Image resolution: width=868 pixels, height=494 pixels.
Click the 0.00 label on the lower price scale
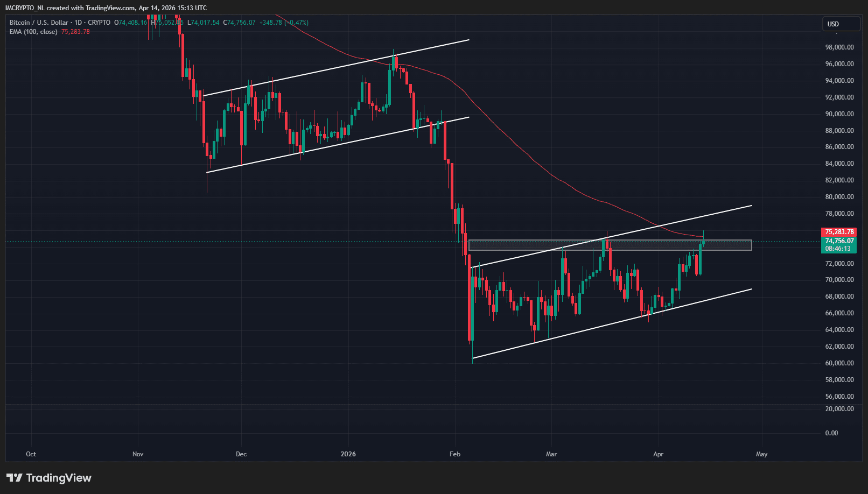point(831,433)
